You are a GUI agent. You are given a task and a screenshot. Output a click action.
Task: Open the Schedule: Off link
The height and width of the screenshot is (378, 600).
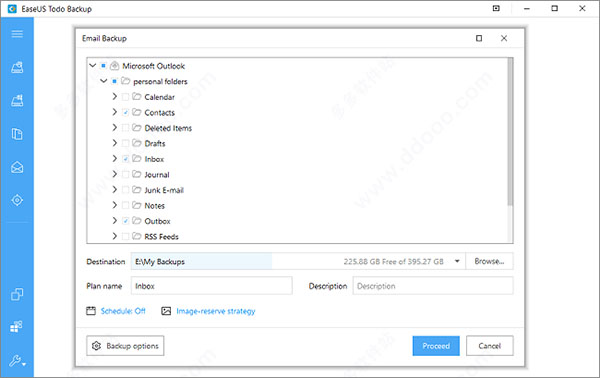point(123,311)
